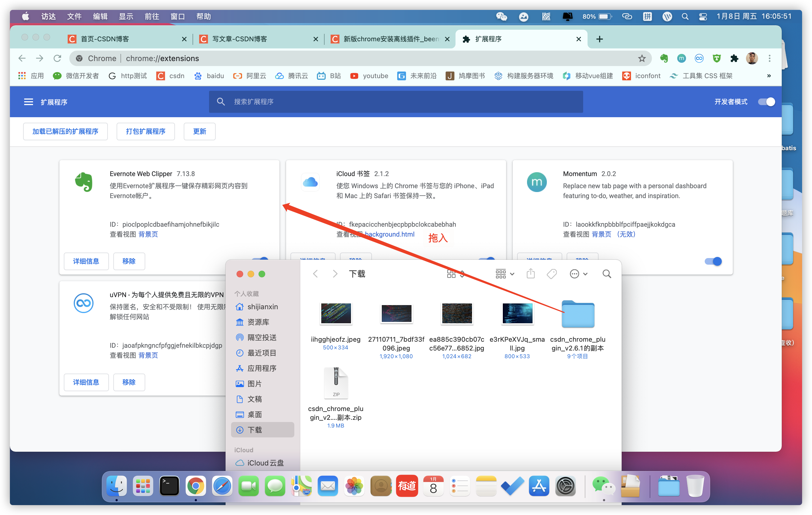Open the 前往 menu in menu bar

tap(152, 17)
